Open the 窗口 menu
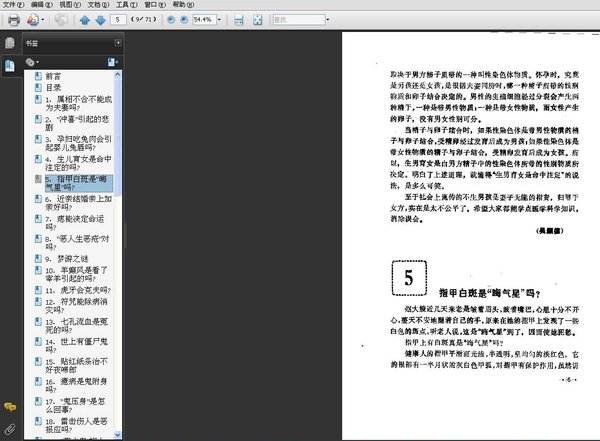This screenshot has height=441, width=600. tap(155, 5)
